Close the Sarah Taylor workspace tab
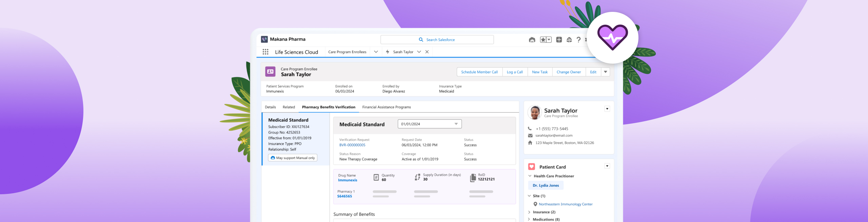868x222 pixels. point(427,52)
